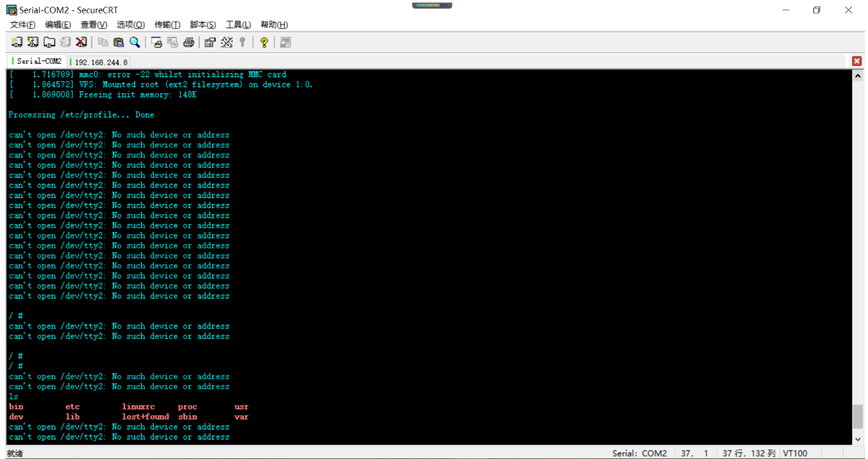Open the 选项(O) menu
Screen dimensions: 868x459
pyautogui.click(x=131, y=25)
